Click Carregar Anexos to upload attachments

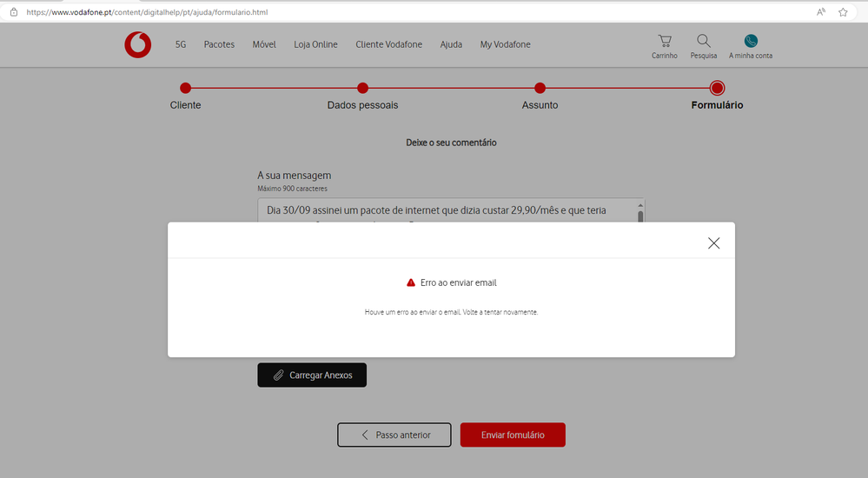312,375
